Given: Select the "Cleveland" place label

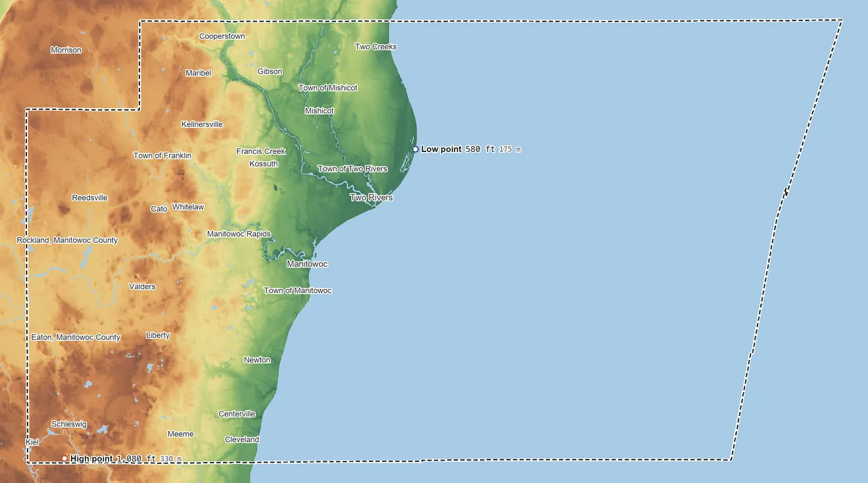Looking at the screenshot, I should click(x=242, y=439).
